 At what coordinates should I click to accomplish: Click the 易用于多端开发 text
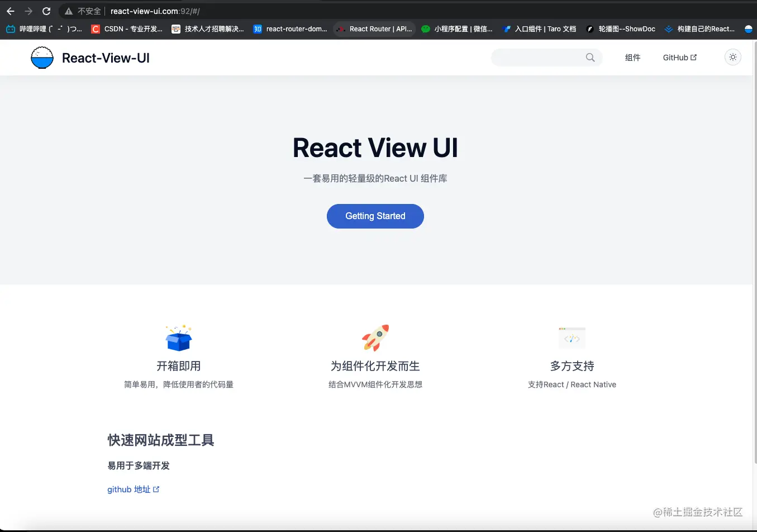tap(139, 465)
